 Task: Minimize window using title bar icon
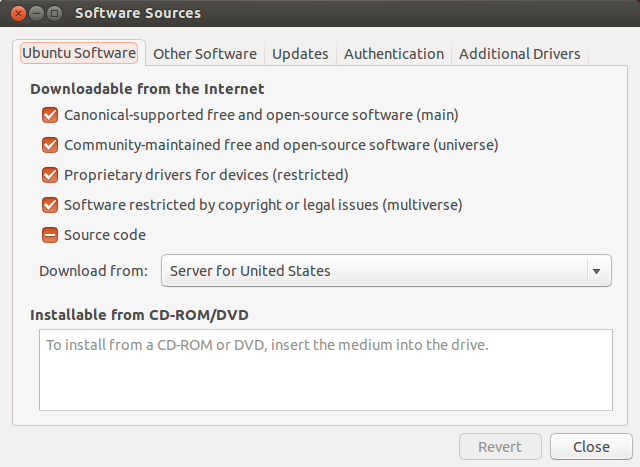point(36,13)
